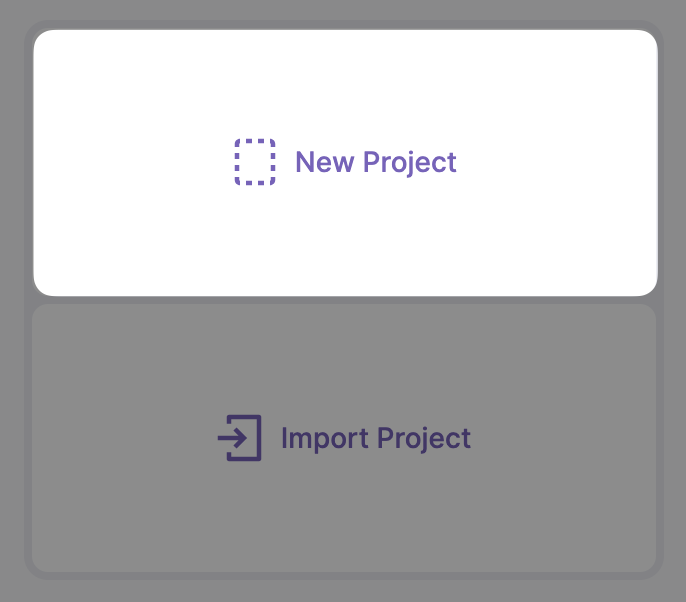686x602 pixels.
Task: Hit the purple dashed rectangle icon
Action: 255,162
